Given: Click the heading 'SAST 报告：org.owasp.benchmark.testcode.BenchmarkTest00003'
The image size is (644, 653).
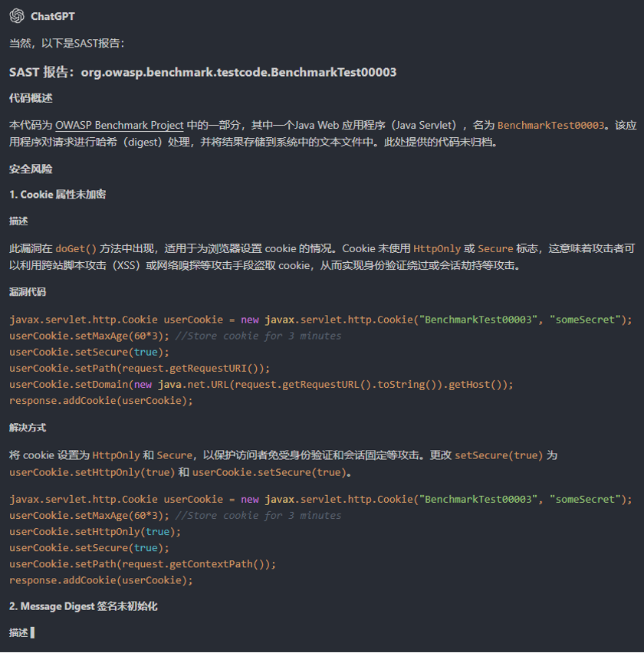Looking at the screenshot, I should (202, 72).
